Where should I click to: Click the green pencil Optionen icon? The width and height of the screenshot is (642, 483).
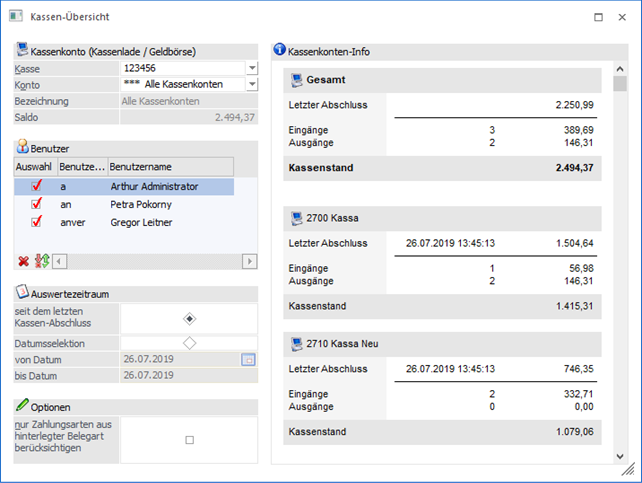coord(23,406)
